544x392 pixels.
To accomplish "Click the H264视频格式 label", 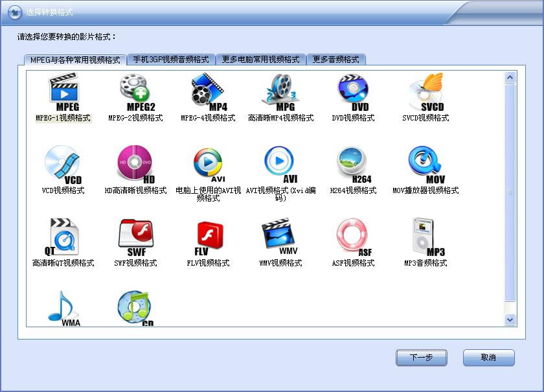I will (x=353, y=190).
